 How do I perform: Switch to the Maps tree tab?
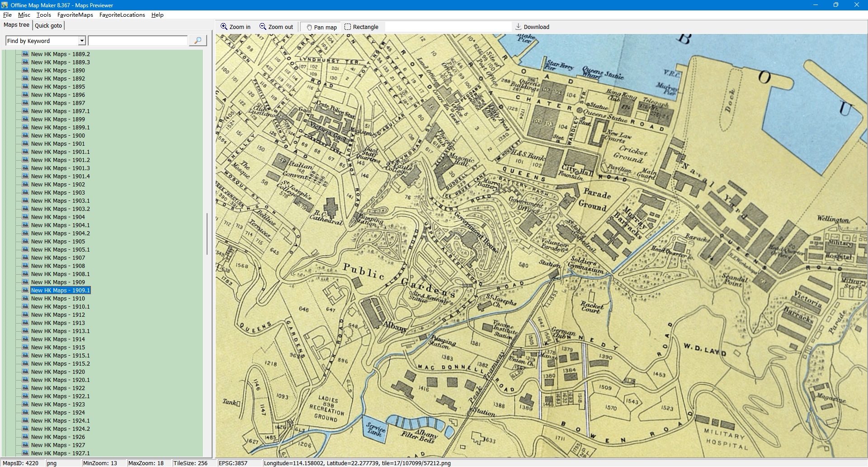coord(16,25)
